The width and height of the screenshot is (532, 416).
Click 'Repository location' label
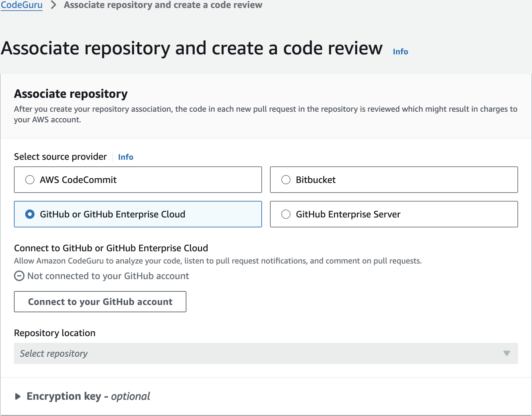click(55, 333)
